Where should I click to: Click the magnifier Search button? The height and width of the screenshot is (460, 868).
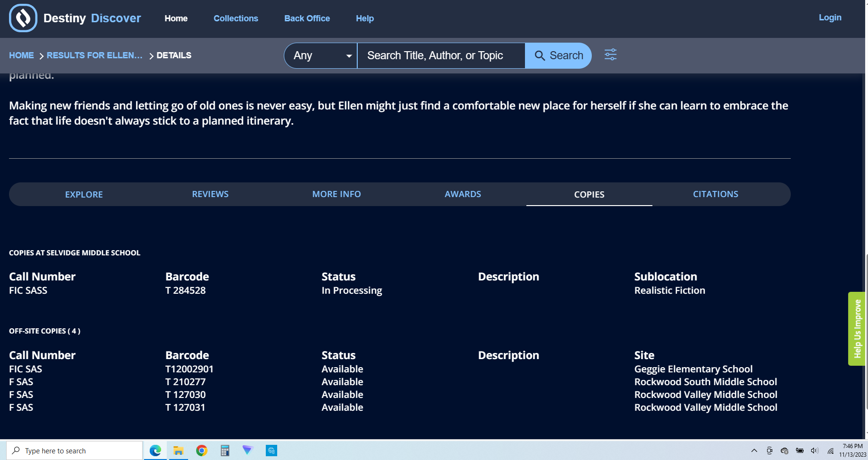pos(558,55)
